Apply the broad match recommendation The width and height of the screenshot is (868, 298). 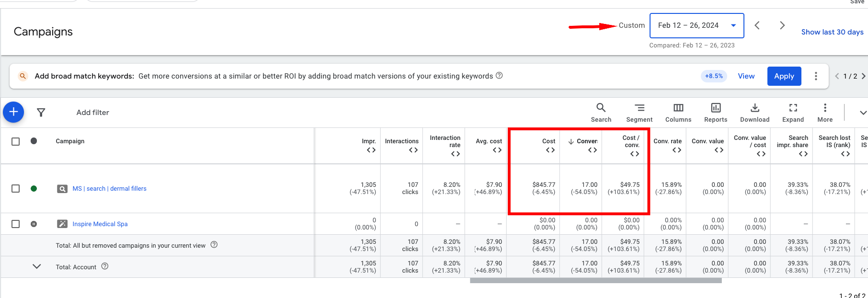[x=784, y=76]
